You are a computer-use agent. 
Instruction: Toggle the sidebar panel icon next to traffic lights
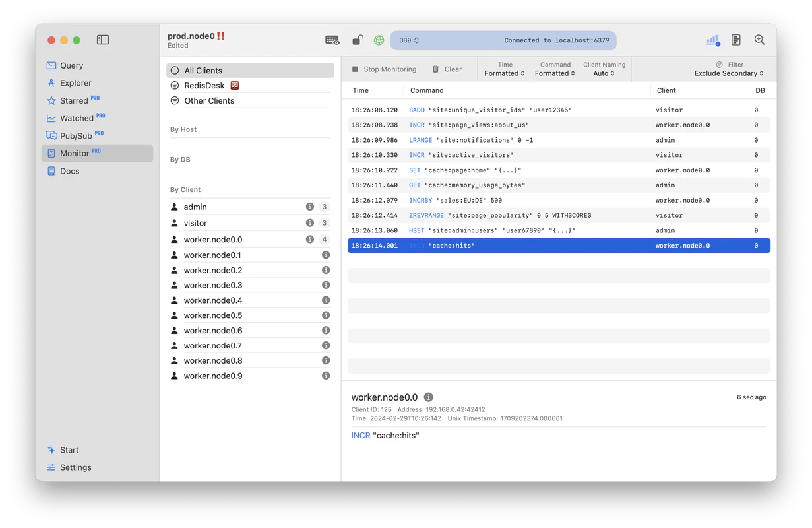coord(103,39)
